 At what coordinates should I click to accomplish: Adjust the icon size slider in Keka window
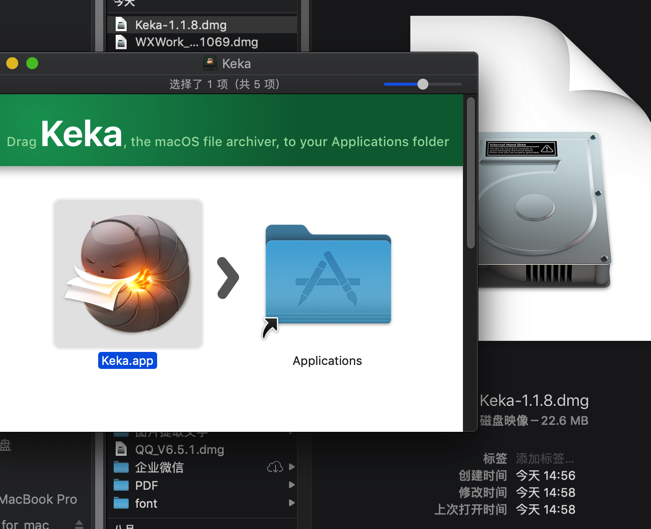coord(423,84)
